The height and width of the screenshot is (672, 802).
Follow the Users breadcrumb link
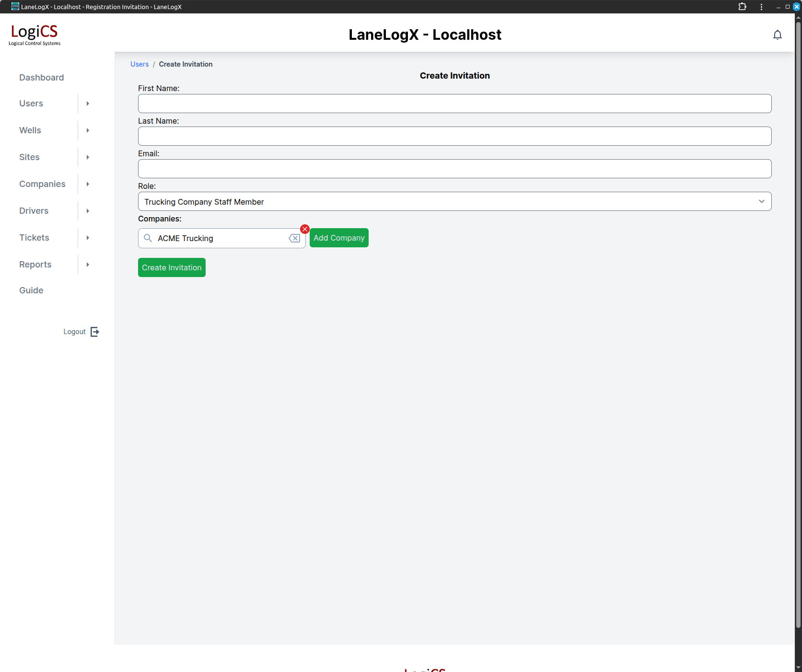139,64
